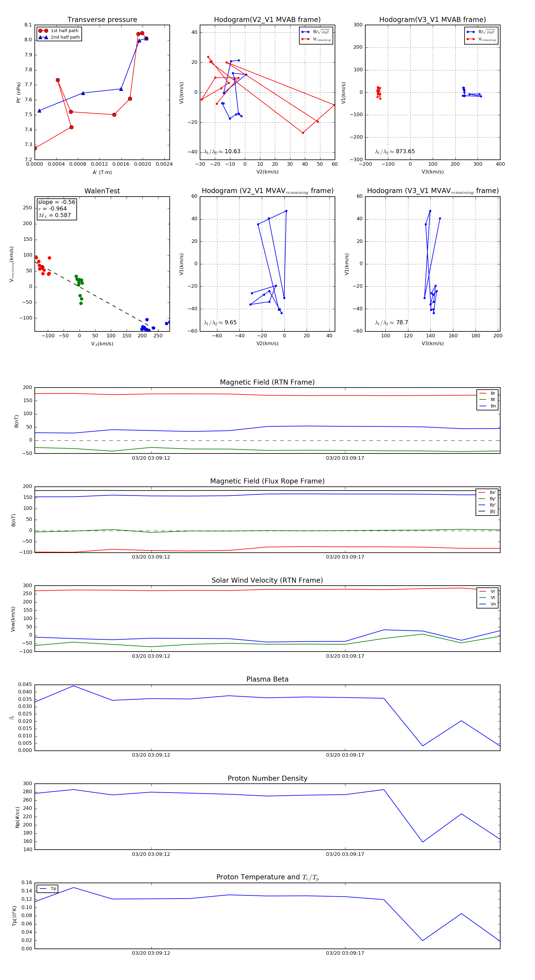Screen dimensions: 535x980
Task: Click the "Bz'" legend entry
Action: 487,505
